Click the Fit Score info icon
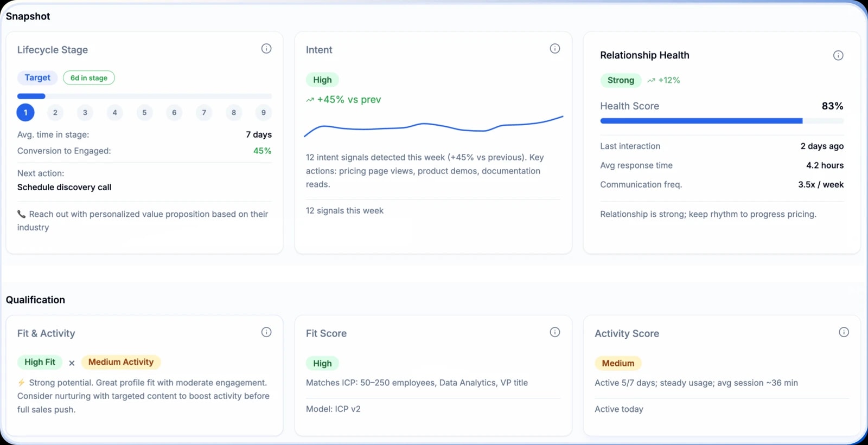This screenshot has height=445, width=868. (x=555, y=332)
